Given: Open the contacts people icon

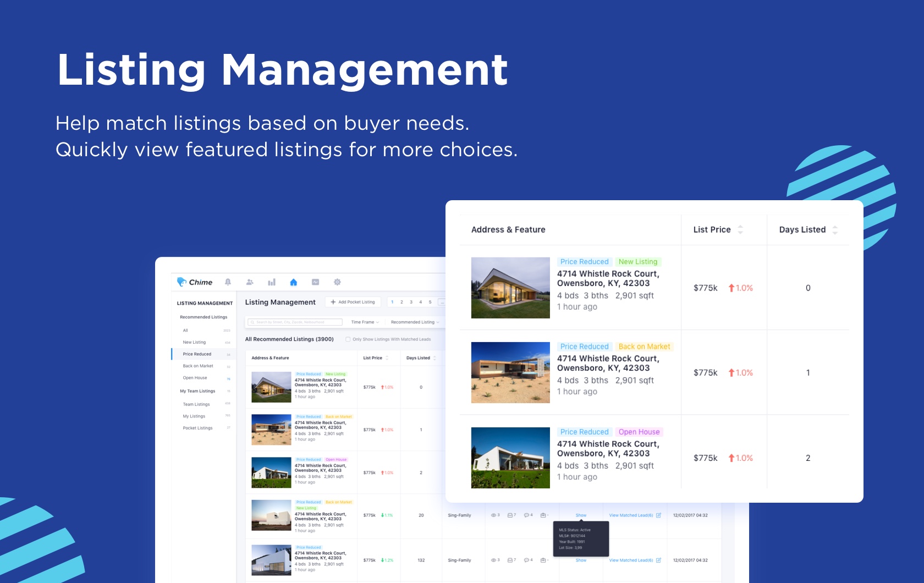Looking at the screenshot, I should point(250,282).
